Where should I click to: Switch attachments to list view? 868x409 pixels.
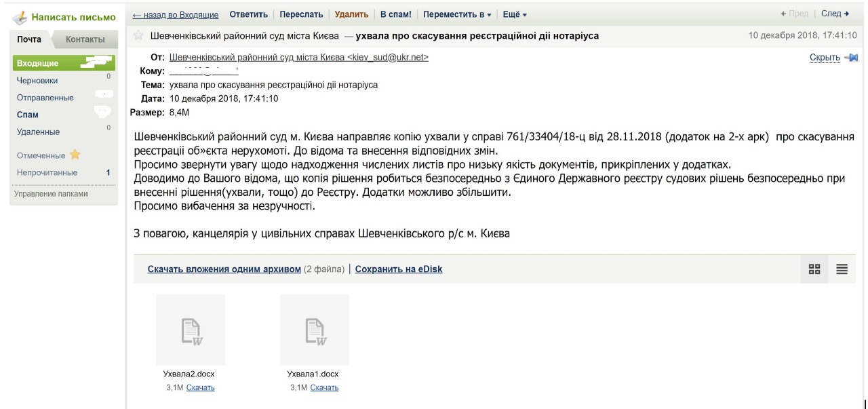click(842, 269)
